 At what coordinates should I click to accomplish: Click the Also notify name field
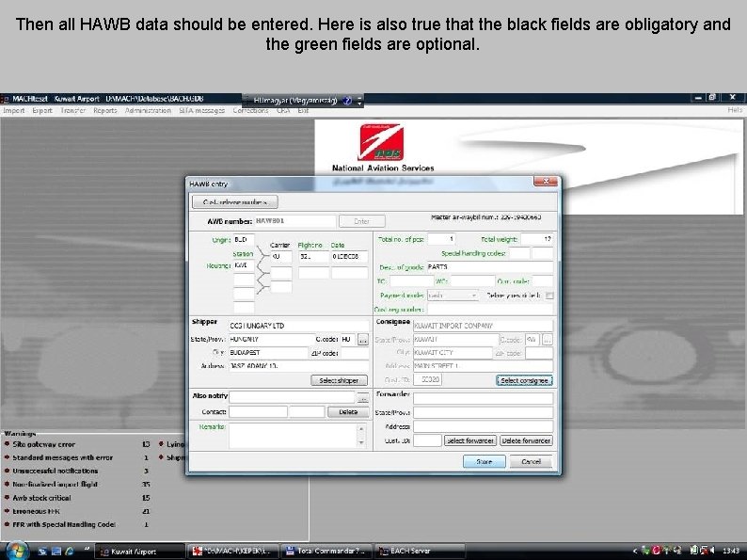point(292,397)
